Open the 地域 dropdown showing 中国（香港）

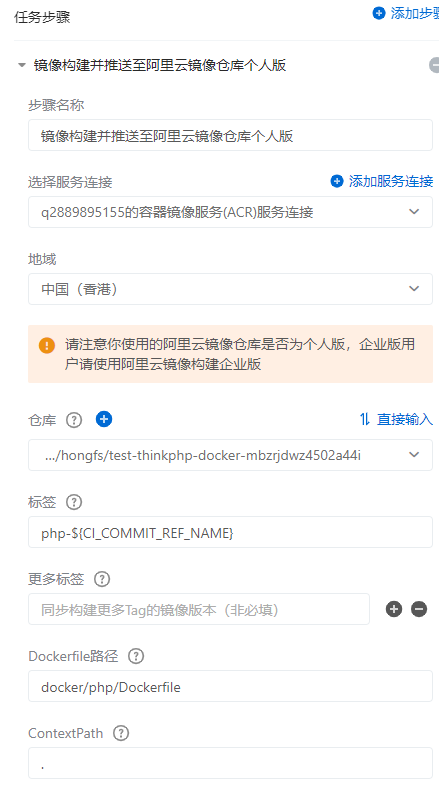coord(230,289)
